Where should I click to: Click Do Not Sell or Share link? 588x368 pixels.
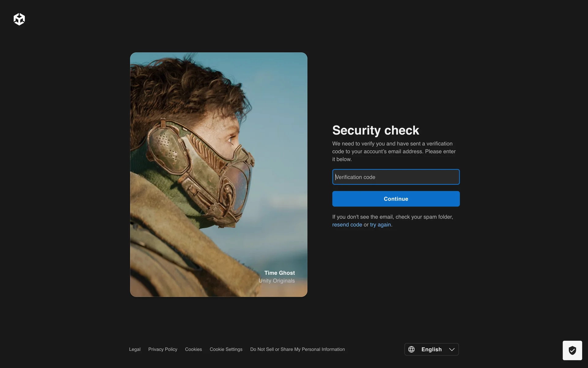(297, 349)
